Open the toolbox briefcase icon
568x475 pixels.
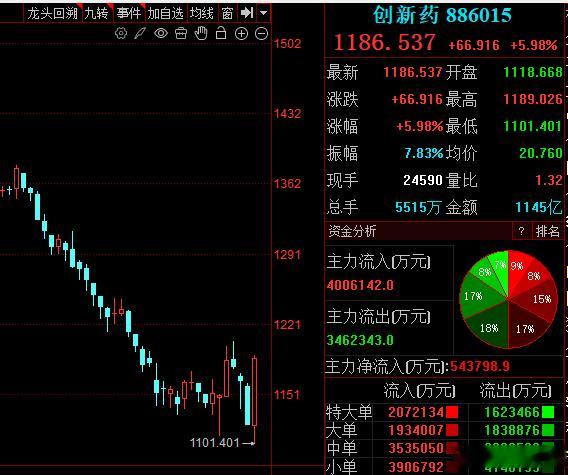point(181,33)
